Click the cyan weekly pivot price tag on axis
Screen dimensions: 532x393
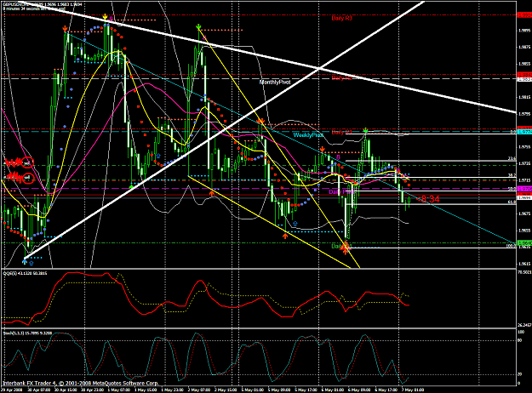[x=524, y=132]
